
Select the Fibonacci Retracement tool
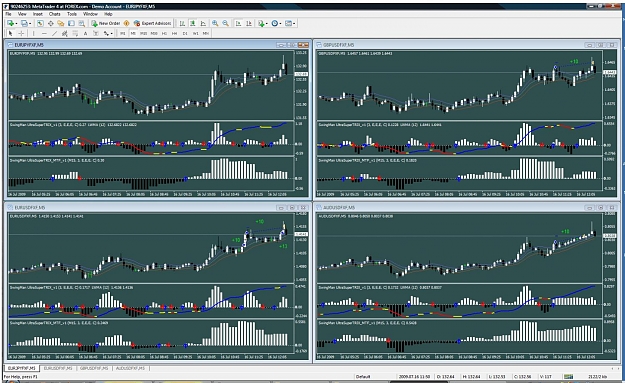tap(75, 33)
